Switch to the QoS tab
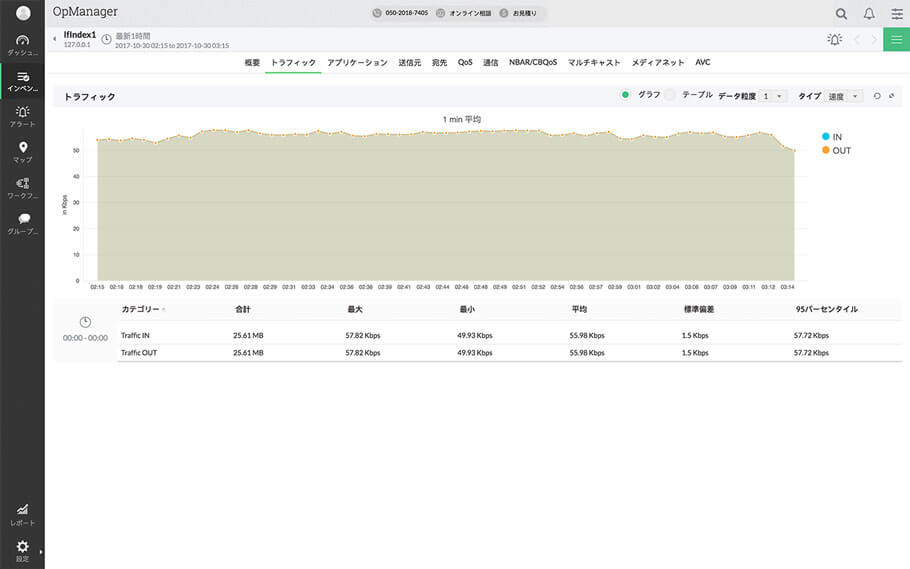Viewport: 910px width, 569px height. click(x=465, y=62)
